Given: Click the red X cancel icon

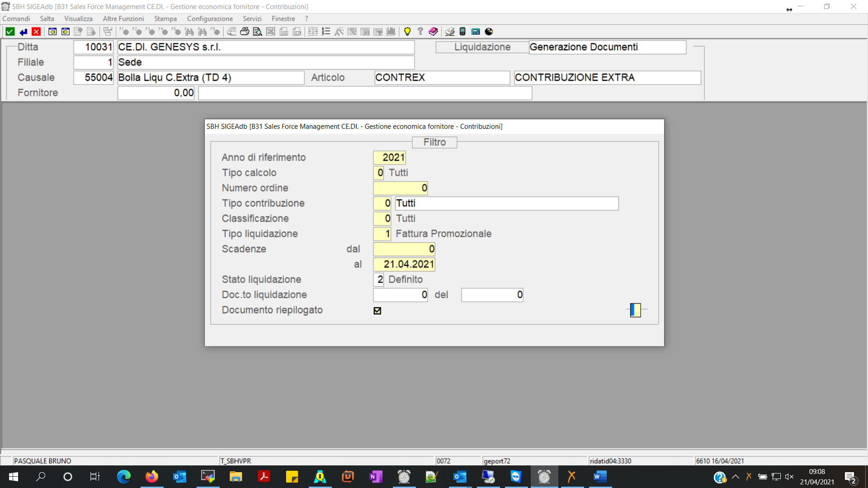Looking at the screenshot, I should pyautogui.click(x=36, y=32).
